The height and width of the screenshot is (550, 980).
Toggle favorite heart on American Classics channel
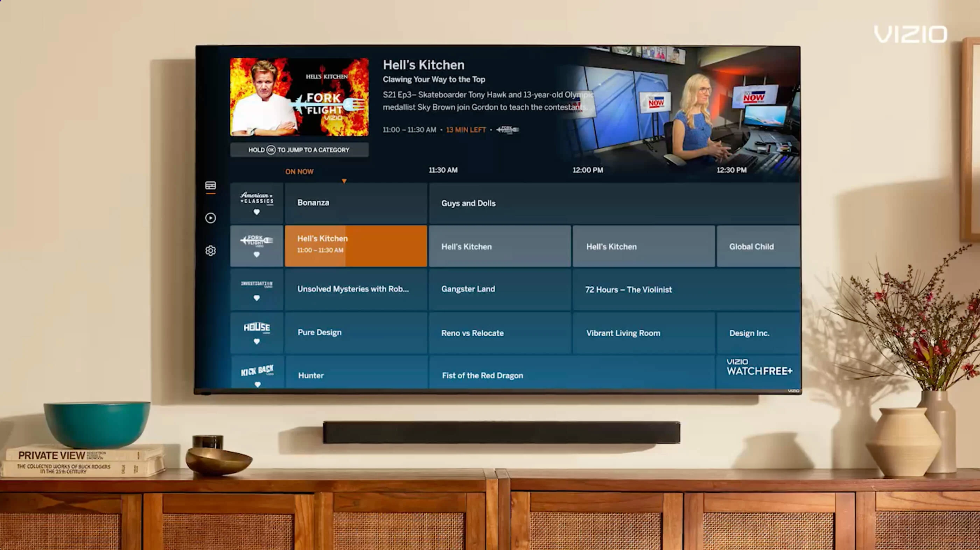tap(257, 212)
